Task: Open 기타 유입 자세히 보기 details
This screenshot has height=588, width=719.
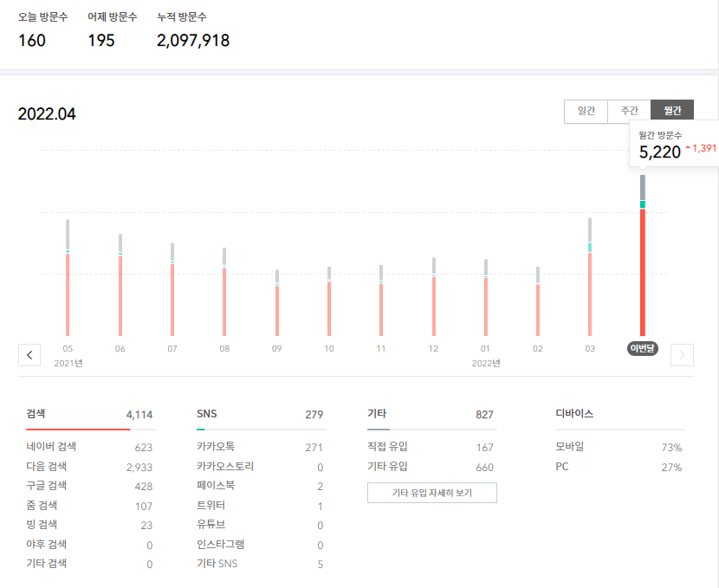Action: pyautogui.click(x=430, y=492)
